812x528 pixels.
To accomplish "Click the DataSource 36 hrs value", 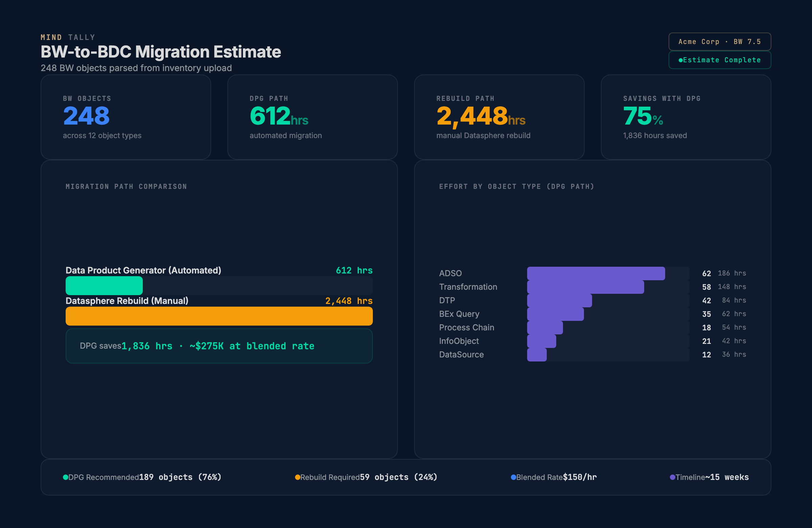I will coord(734,355).
